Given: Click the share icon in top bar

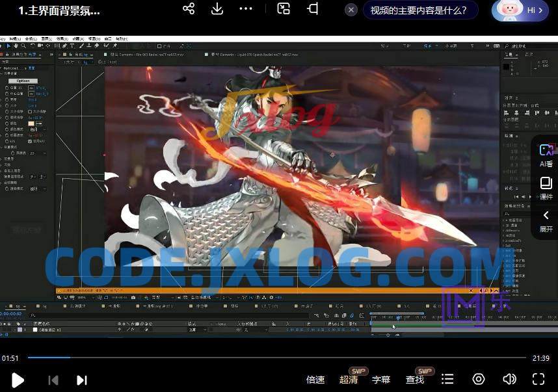Looking at the screenshot, I should click(x=189, y=9).
